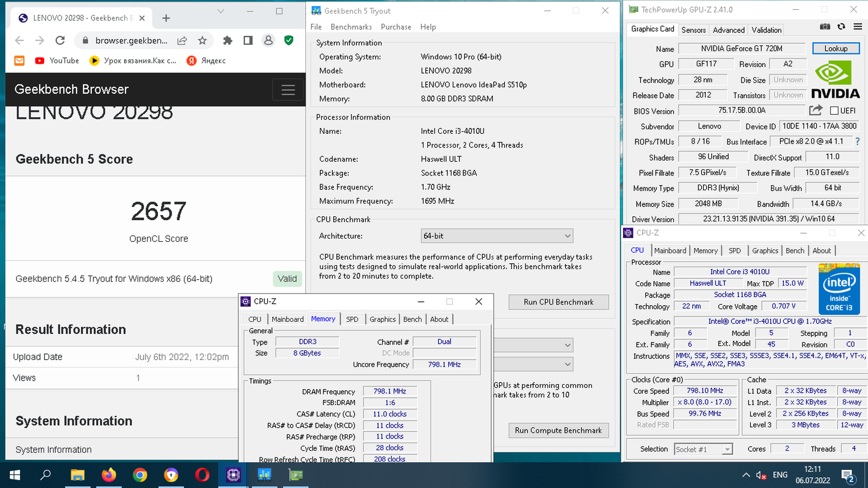Click the muted volume tray icon
The width and height of the screenshot is (868, 488).
coord(761,475)
